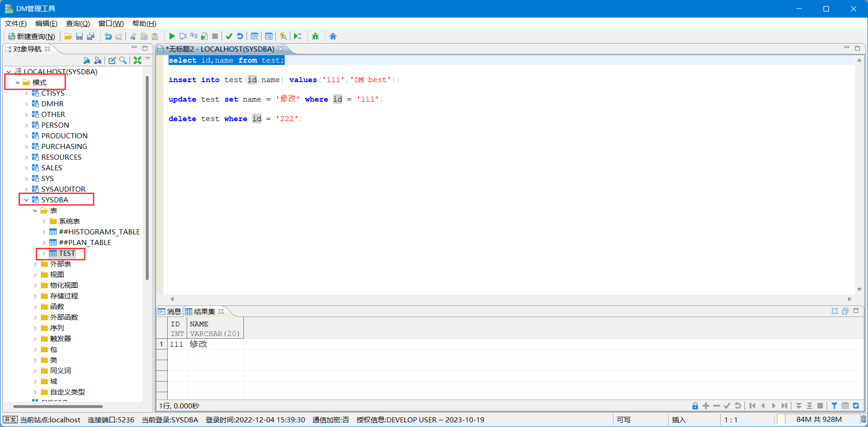Roll back transaction with blue arrow icon
Screen dimensions: 868x427
pyautogui.click(x=240, y=36)
